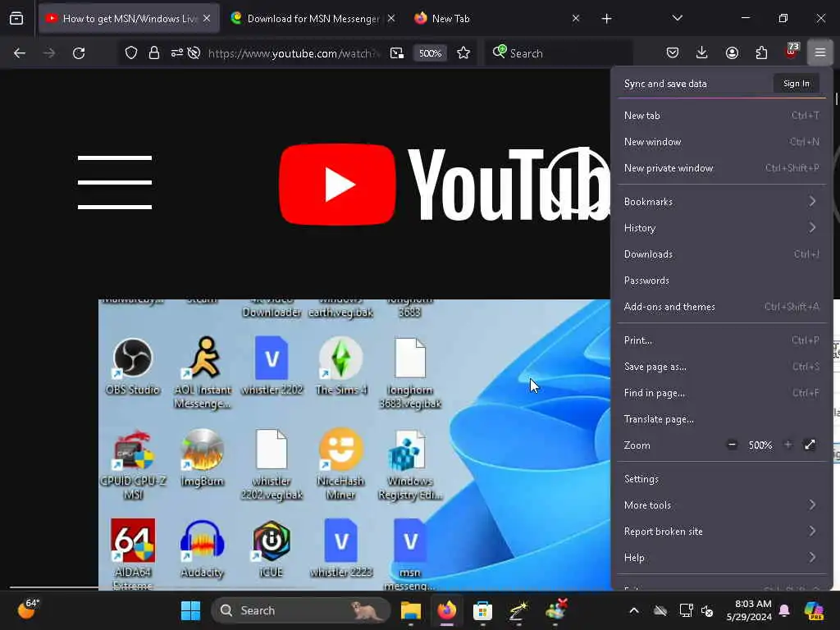Screen dimensions: 840x630
Task: Close the hamburger application menu button
Action: (820, 52)
